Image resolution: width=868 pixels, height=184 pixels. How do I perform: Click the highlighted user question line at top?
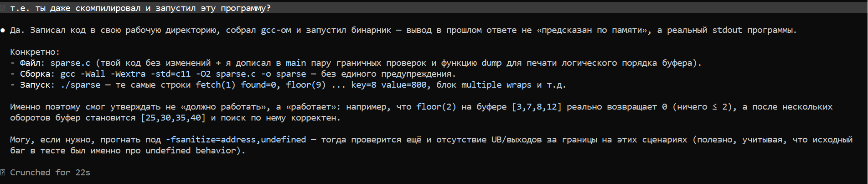pos(434,8)
